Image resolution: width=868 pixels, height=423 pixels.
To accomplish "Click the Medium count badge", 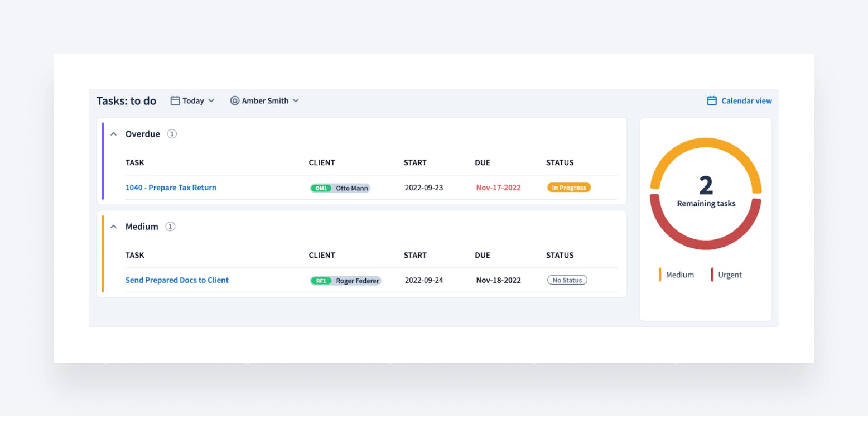I will [171, 227].
